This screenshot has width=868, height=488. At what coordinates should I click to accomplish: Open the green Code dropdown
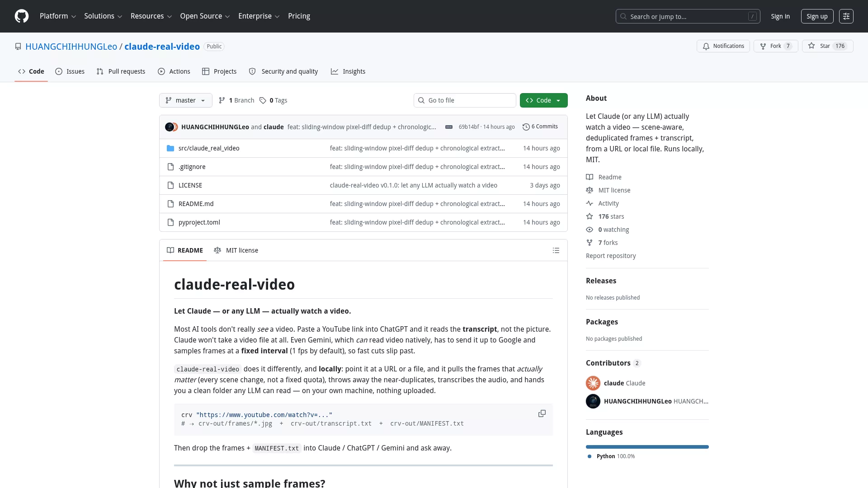coord(544,100)
